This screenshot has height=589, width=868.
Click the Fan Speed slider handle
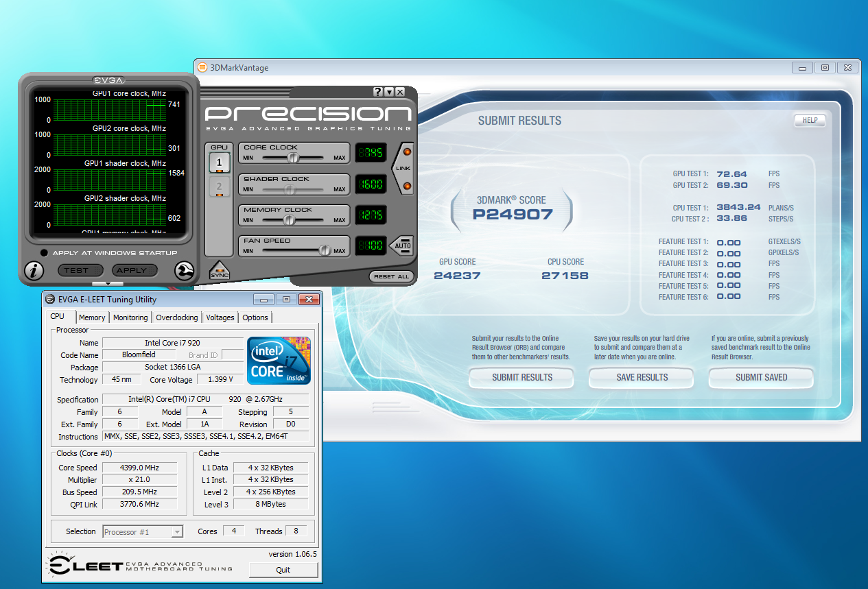325,251
